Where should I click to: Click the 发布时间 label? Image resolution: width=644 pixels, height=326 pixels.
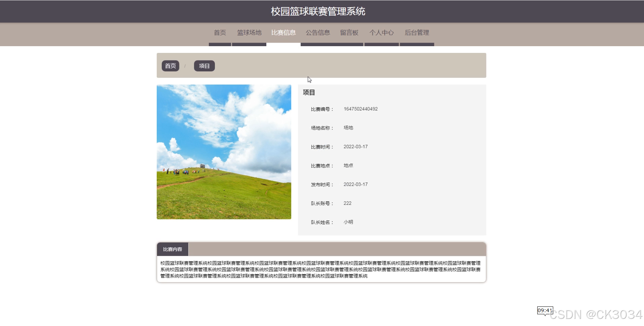coord(322,185)
